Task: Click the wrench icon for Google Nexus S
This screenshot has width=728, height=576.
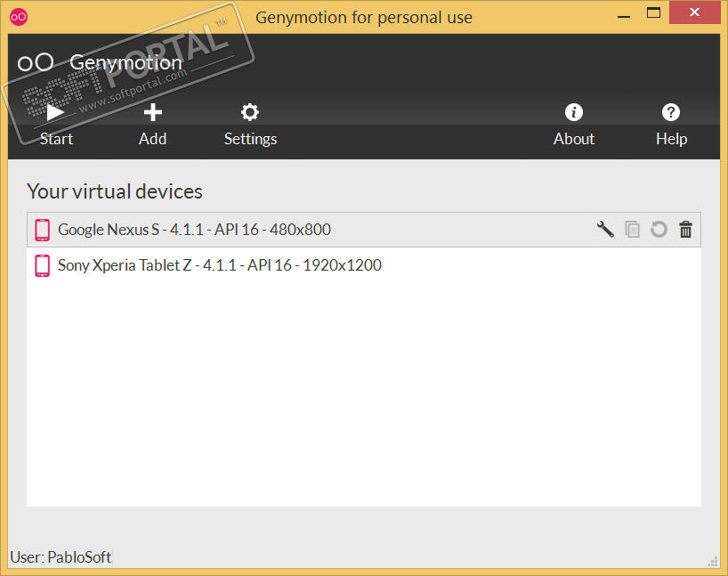Action: click(605, 230)
